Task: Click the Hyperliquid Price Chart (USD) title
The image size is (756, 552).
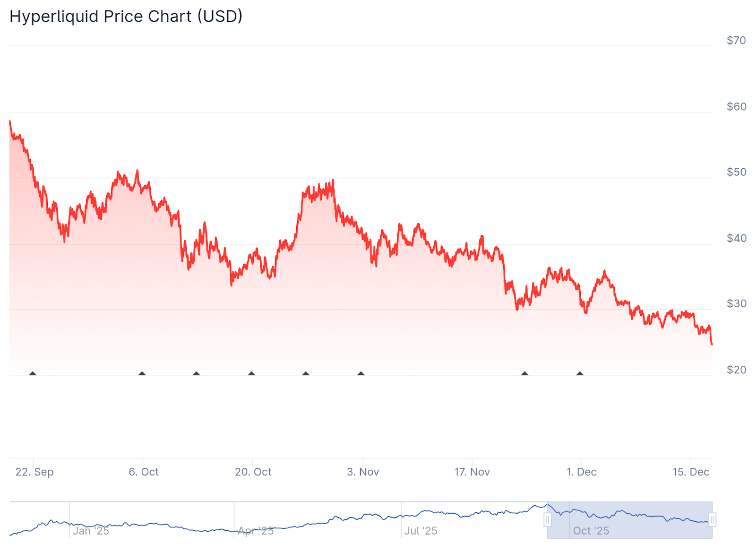Action: click(x=126, y=17)
